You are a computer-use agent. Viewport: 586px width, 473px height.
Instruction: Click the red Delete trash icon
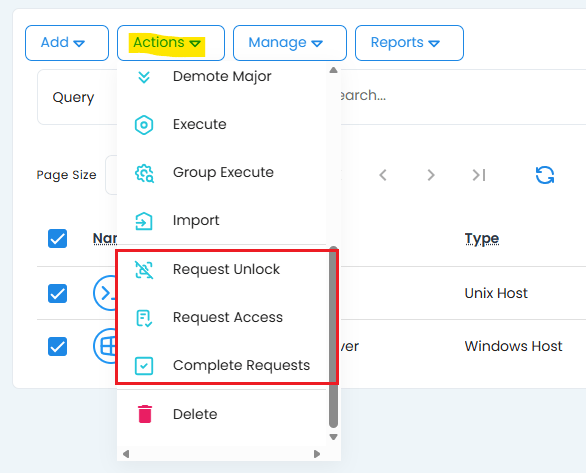[145, 414]
